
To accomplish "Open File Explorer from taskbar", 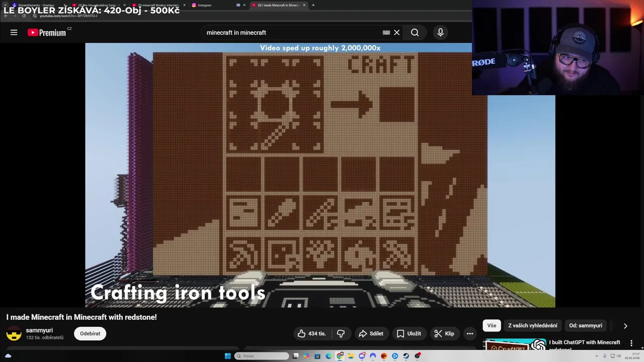I will (x=351, y=356).
